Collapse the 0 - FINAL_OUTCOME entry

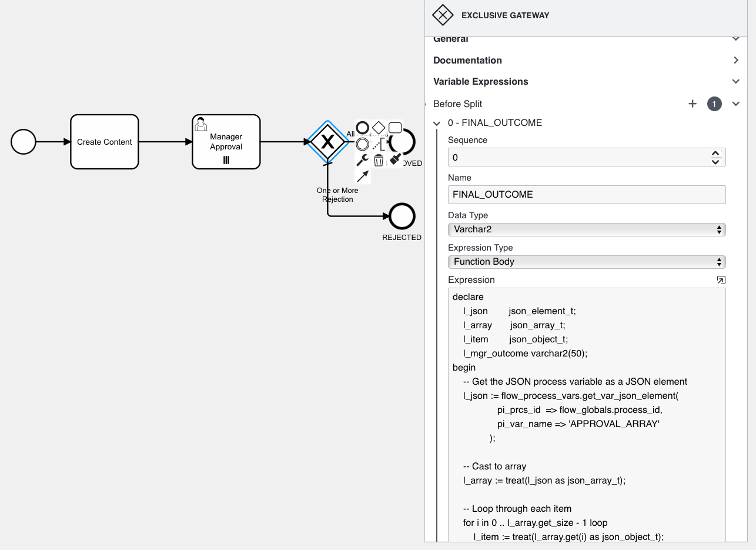click(x=437, y=124)
